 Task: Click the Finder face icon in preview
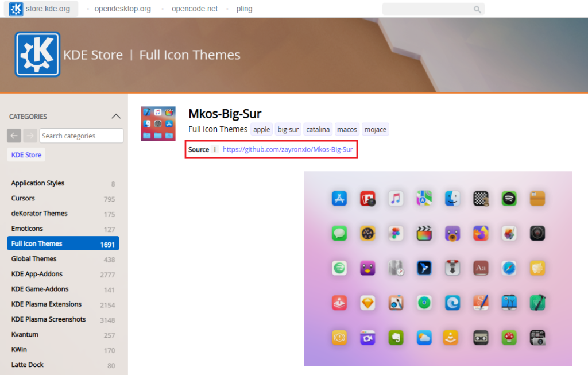click(x=452, y=198)
